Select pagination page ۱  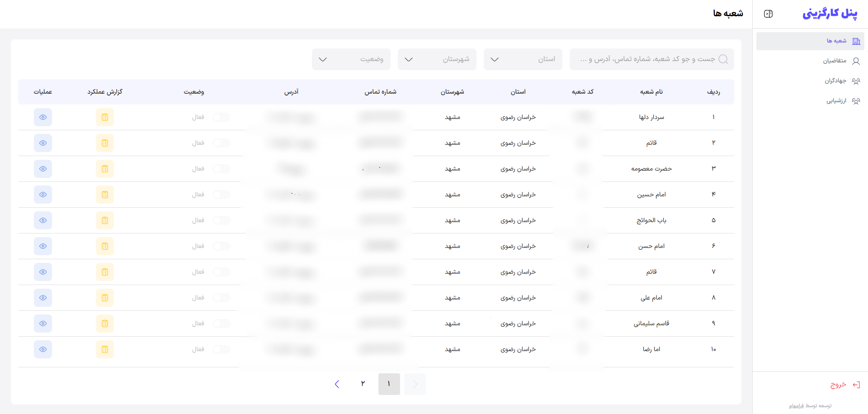click(389, 384)
